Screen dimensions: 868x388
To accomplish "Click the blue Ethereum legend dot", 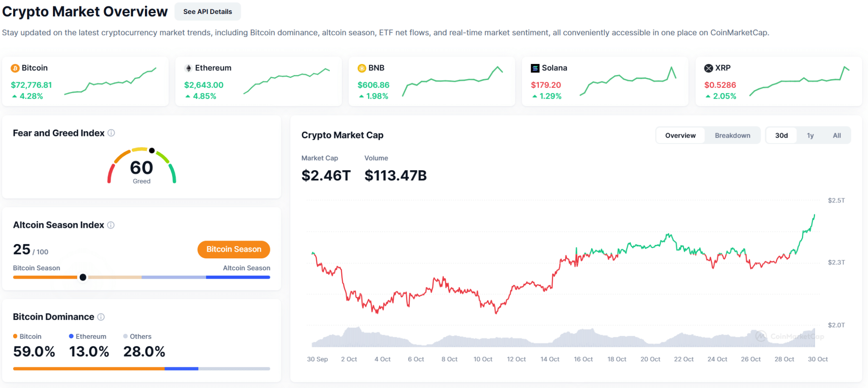I will (71, 336).
